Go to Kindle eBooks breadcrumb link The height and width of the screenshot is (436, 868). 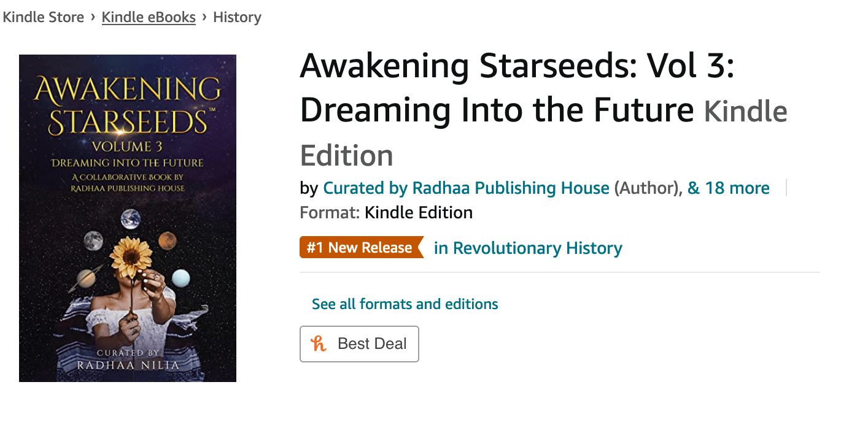coord(149,17)
